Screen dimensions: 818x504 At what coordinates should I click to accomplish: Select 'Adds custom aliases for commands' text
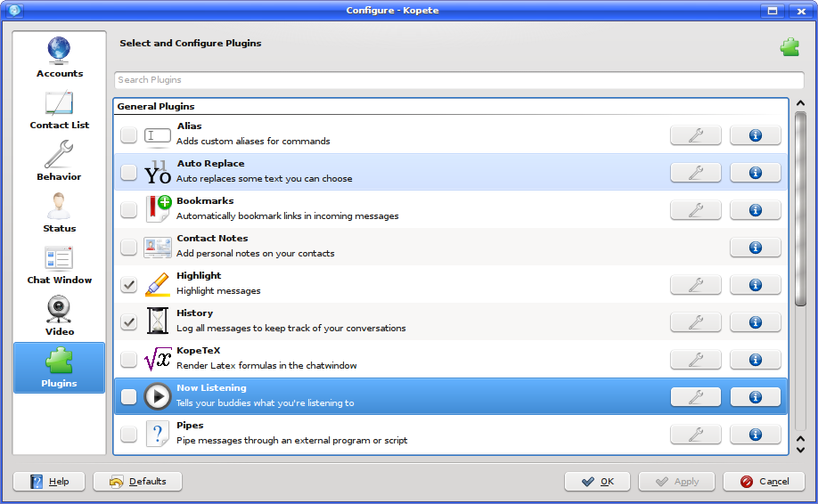point(253,142)
